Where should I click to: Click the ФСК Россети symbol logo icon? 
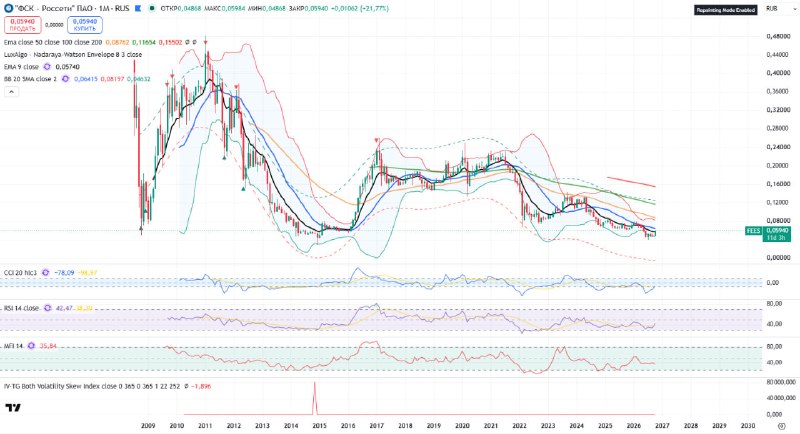8,9
